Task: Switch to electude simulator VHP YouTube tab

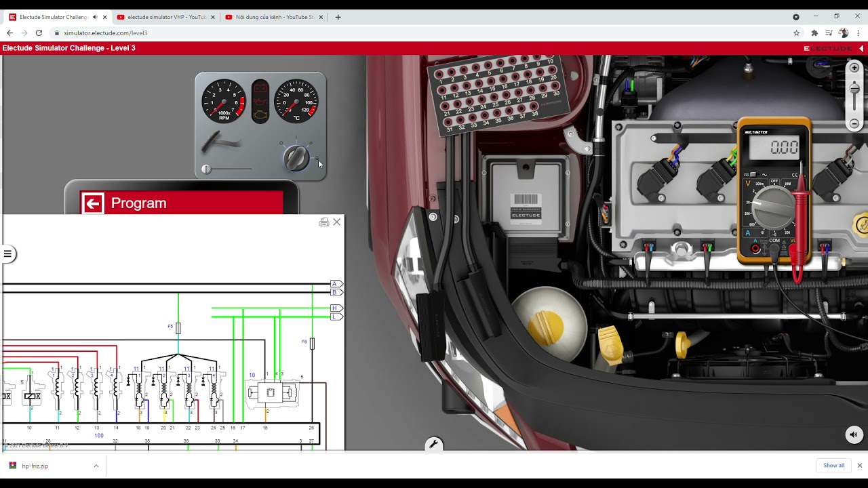Action: [165, 17]
